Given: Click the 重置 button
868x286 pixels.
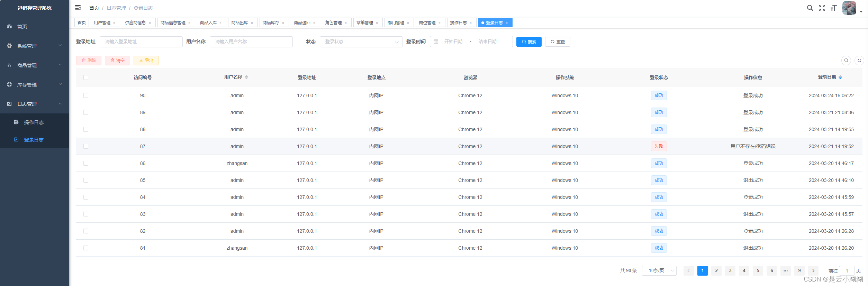Looking at the screenshot, I should click(x=558, y=42).
